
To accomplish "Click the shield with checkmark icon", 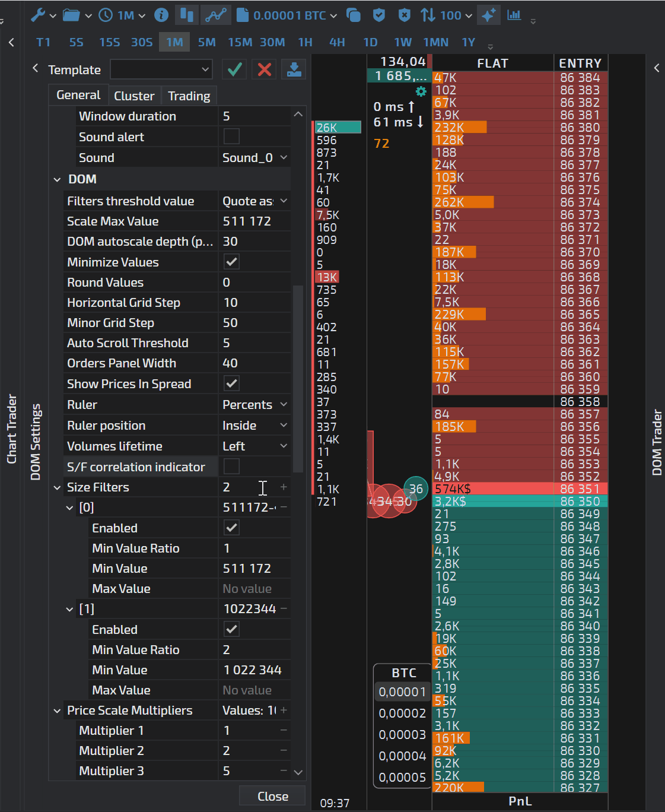I will tap(379, 15).
